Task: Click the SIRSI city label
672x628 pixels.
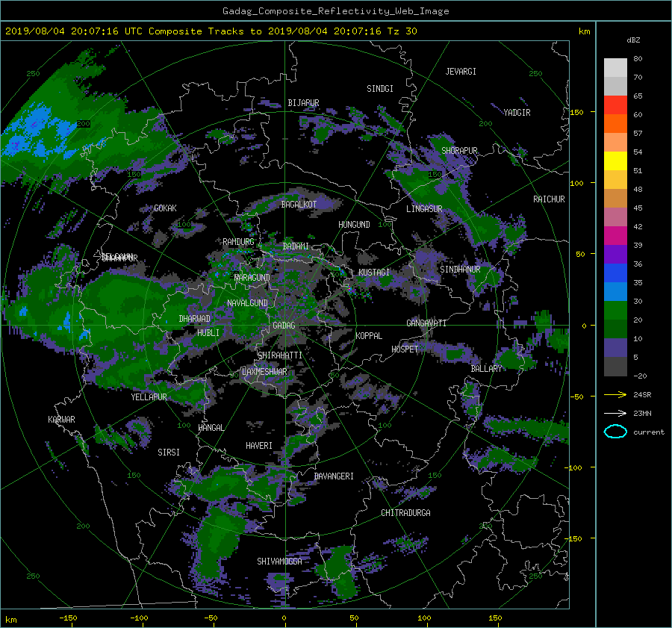Action: point(169,453)
